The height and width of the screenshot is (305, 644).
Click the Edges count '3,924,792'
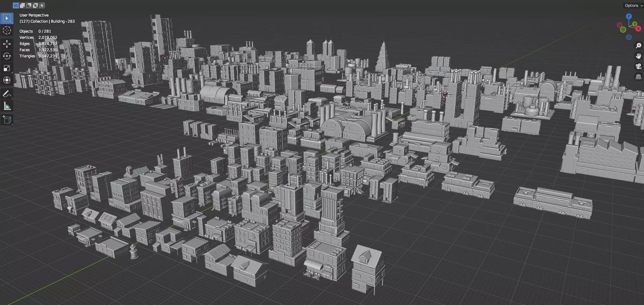[48, 44]
